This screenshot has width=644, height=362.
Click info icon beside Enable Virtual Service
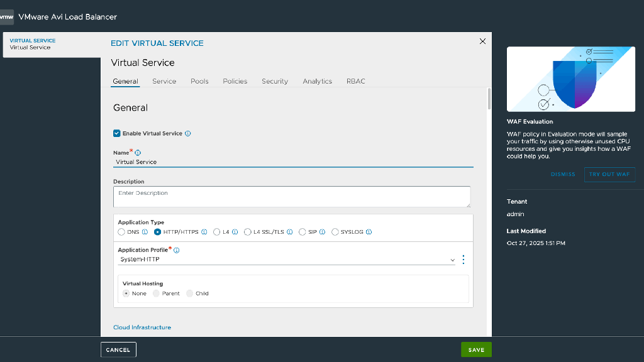pyautogui.click(x=188, y=134)
